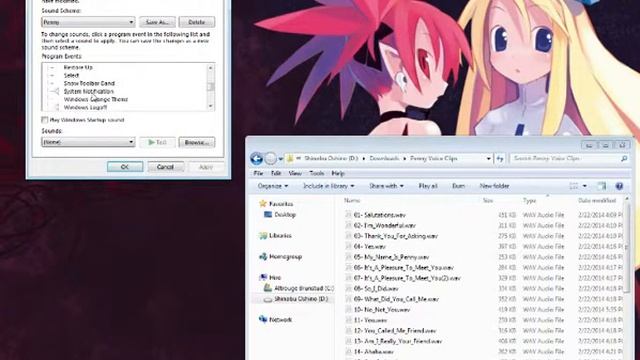
Task: Go back with the Explorer back arrow
Action: coord(256,158)
